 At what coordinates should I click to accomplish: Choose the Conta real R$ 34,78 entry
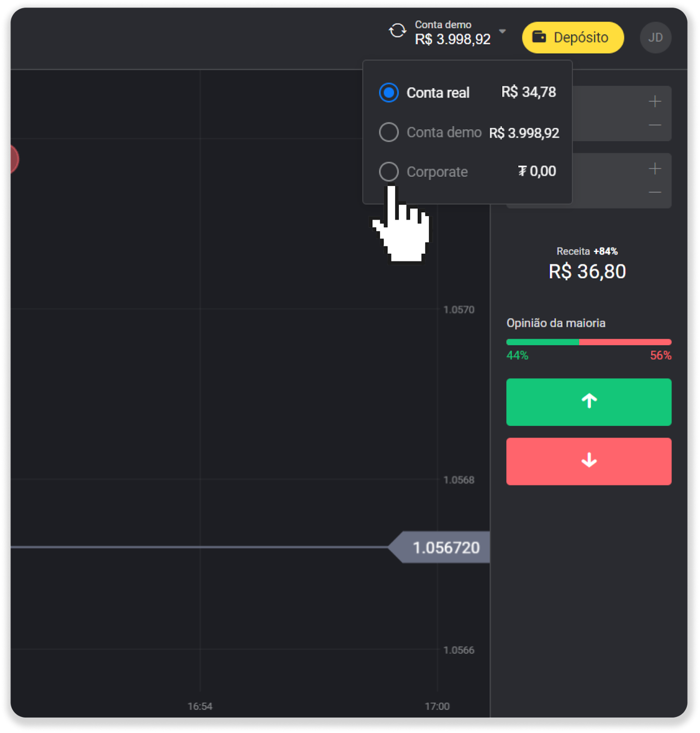467,93
